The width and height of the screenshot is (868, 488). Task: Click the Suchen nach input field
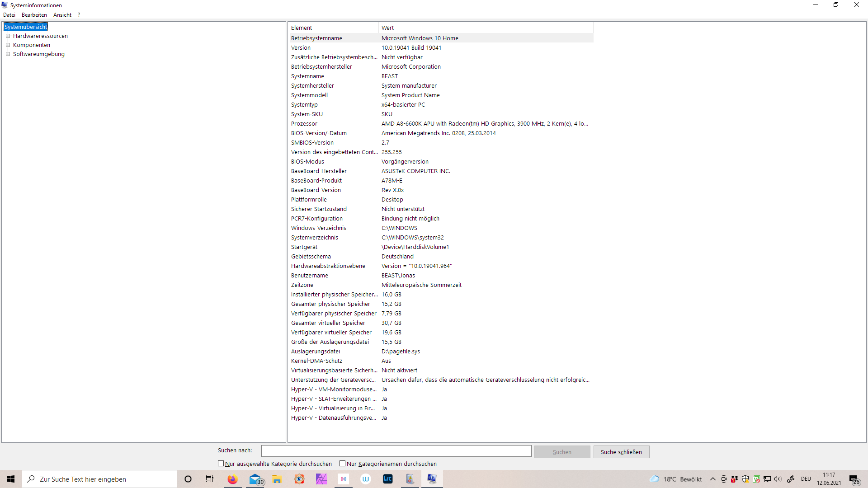click(x=396, y=451)
